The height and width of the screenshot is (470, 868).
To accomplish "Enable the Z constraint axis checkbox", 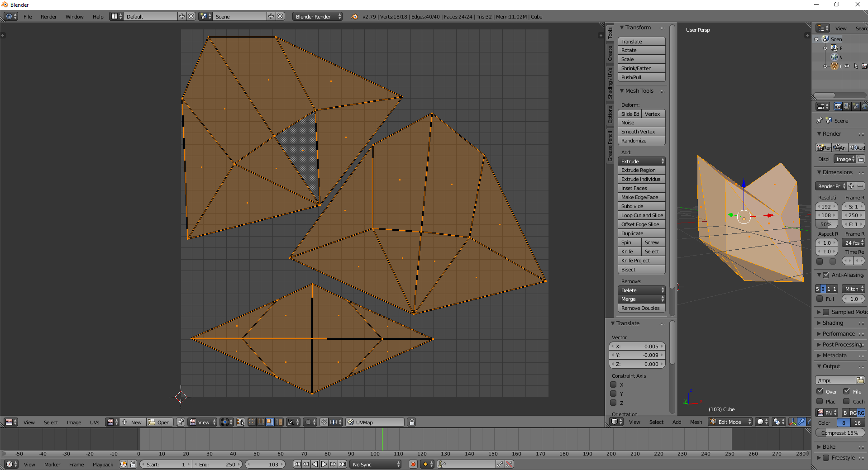I will (614, 403).
